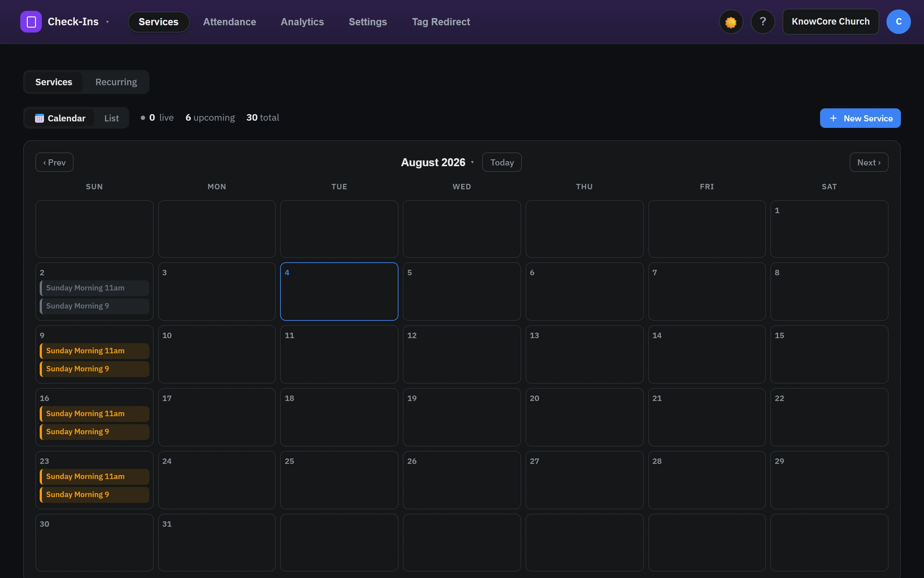Click the '30 total' count text
The height and width of the screenshot is (578, 924).
point(263,118)
